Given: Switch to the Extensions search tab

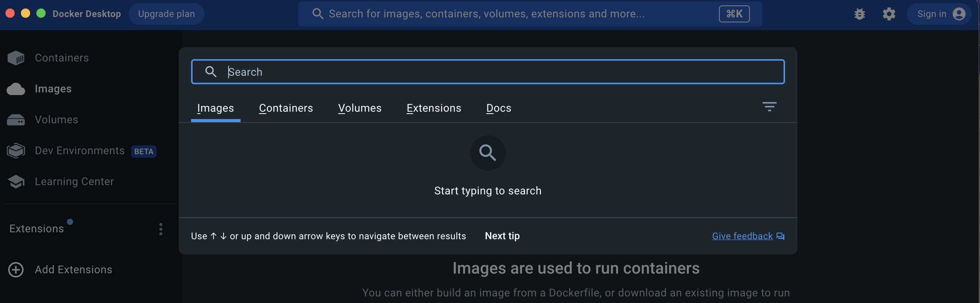Looking at the screenshot, I should 434,108.
